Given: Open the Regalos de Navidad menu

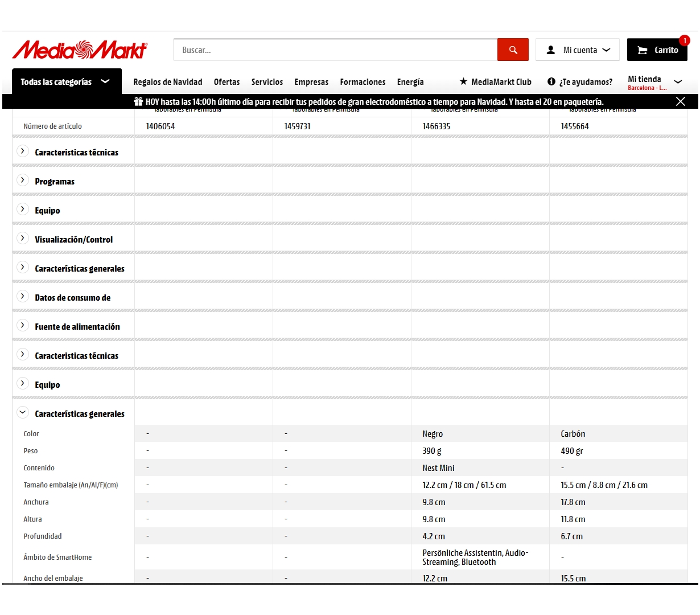Looking at the screenshot, I should click(167, 82).
